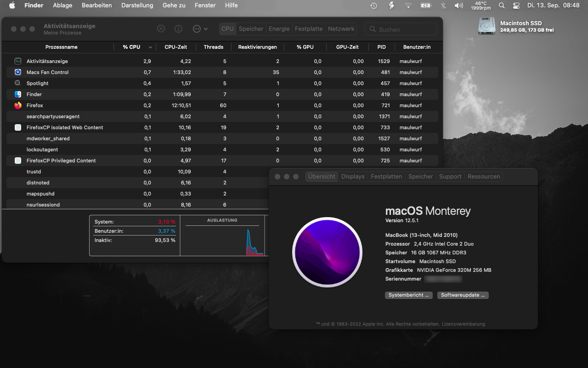Open the Energie tab

point(279,29)
